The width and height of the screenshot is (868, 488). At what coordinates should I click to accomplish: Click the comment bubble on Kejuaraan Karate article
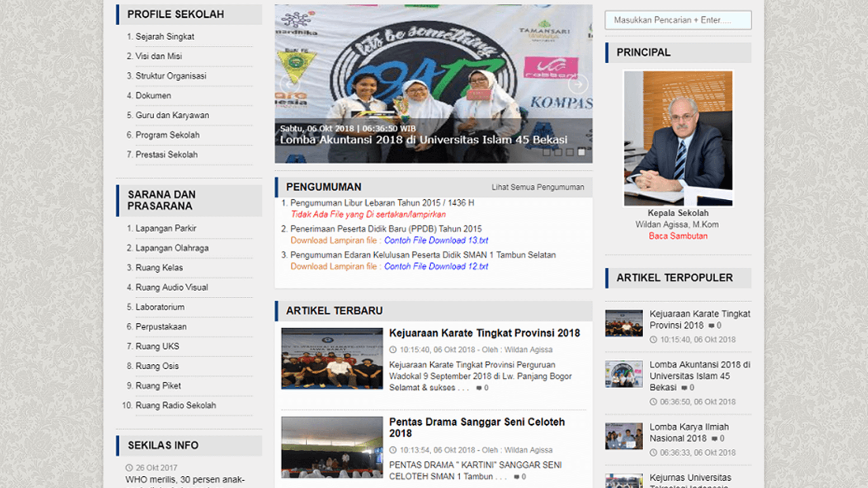click(x=479, y=388)
